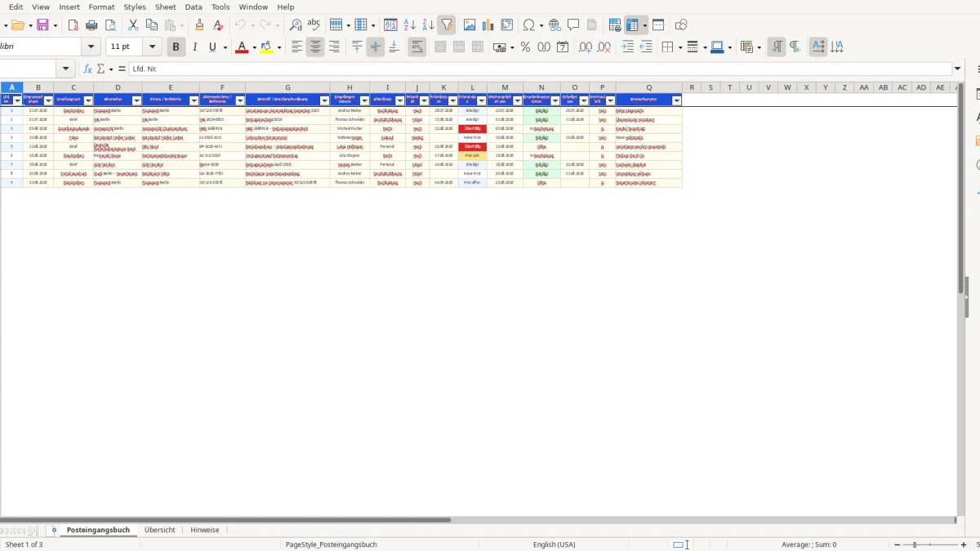Click the formula input line
Viewport: 980px width, 551px height.
click(541, 69)
